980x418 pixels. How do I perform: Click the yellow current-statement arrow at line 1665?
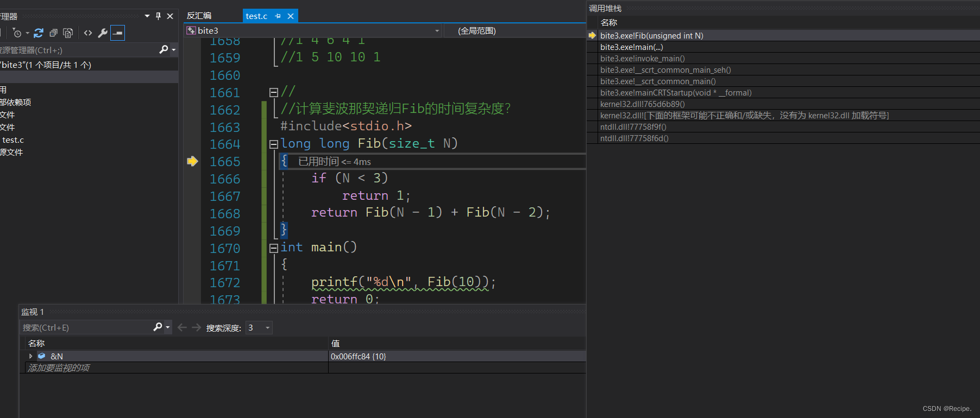[192, 161]
